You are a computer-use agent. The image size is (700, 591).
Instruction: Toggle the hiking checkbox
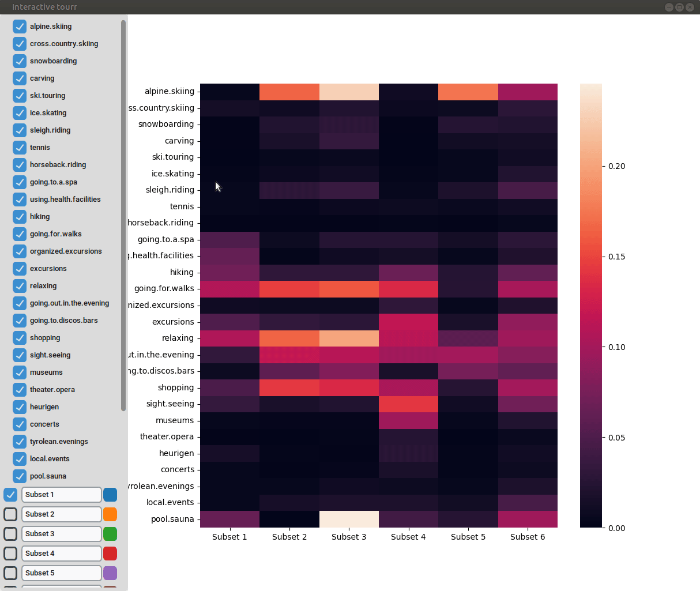point(20,217)
